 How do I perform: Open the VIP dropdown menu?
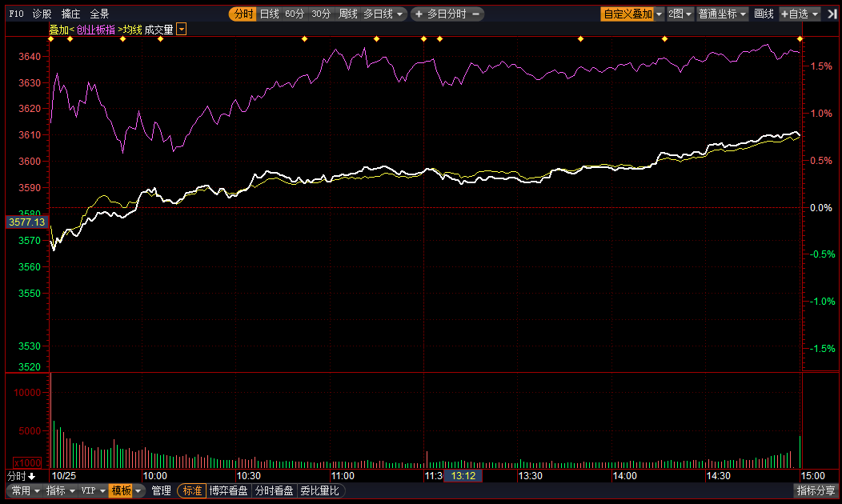pos(93,490)
